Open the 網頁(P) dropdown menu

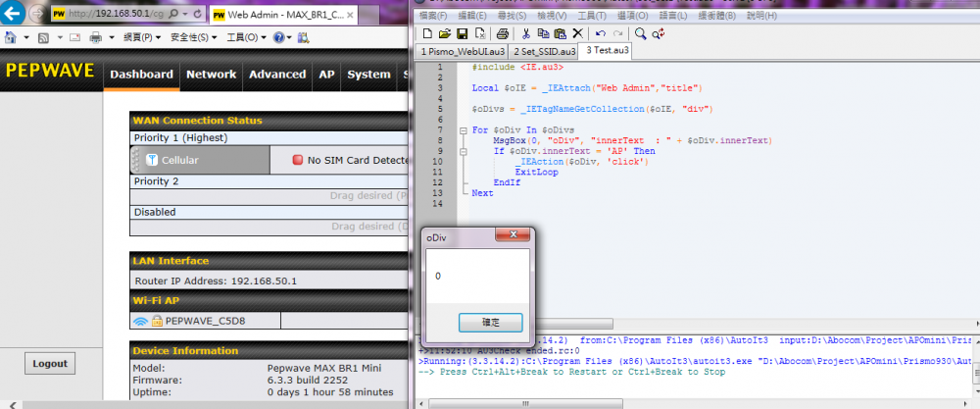point(142,37)
